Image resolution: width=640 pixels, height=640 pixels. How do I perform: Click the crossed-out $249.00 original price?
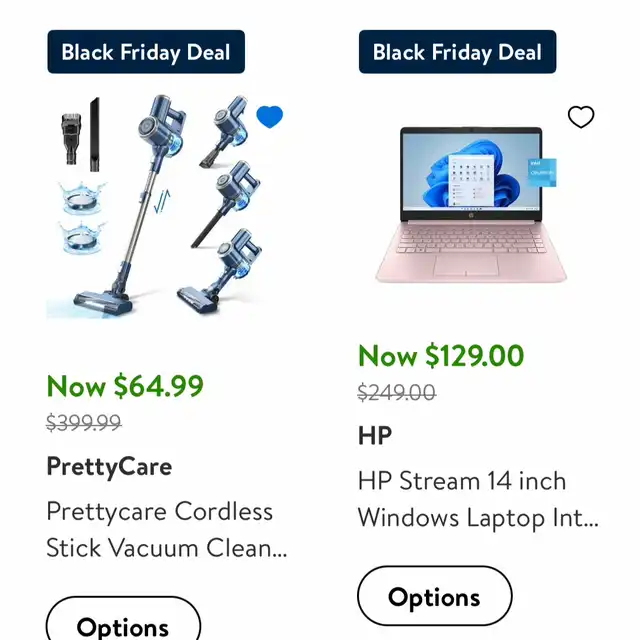(x=396, y=392)
